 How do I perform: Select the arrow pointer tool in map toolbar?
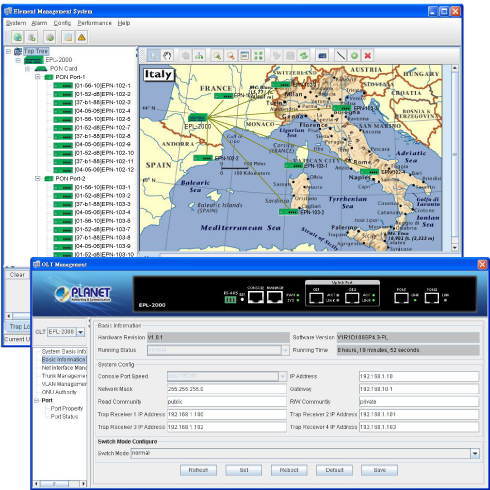tap(153, 55)
